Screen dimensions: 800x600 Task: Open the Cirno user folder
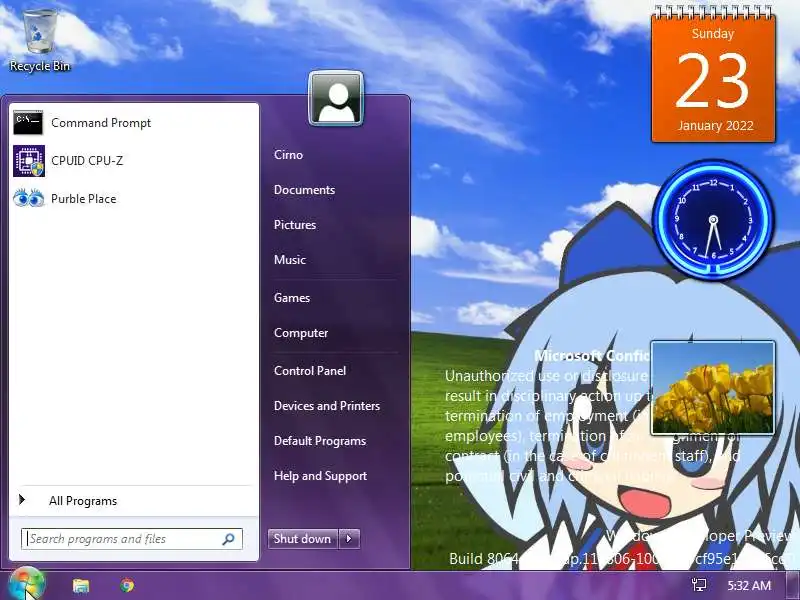point(288,155)
